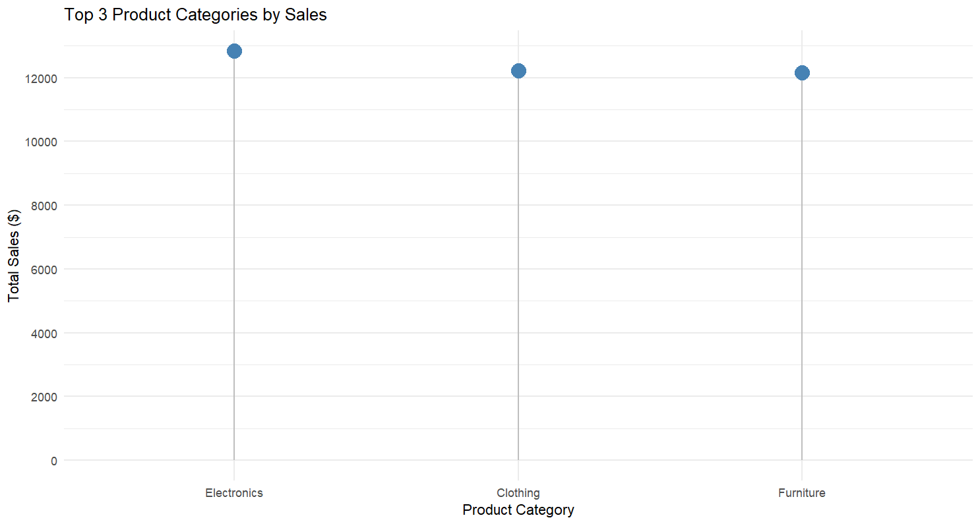Select the Furniture x-axis label
The image size is (980, 524).
pos(802,492)
